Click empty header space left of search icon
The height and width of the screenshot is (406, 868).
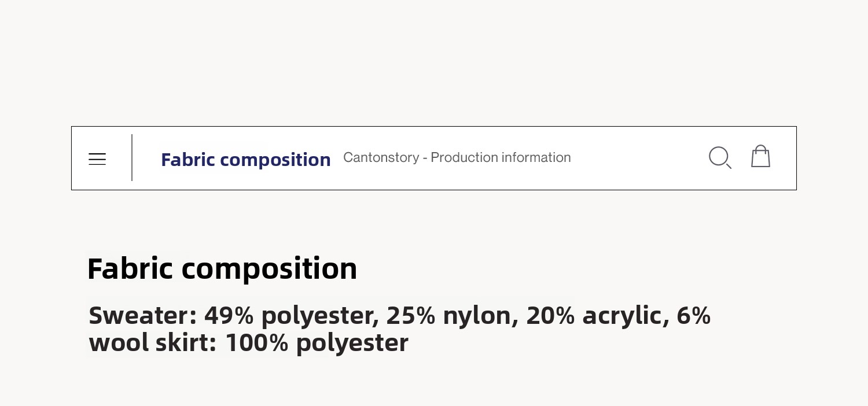pyautogui.click(x=637, y=158)
